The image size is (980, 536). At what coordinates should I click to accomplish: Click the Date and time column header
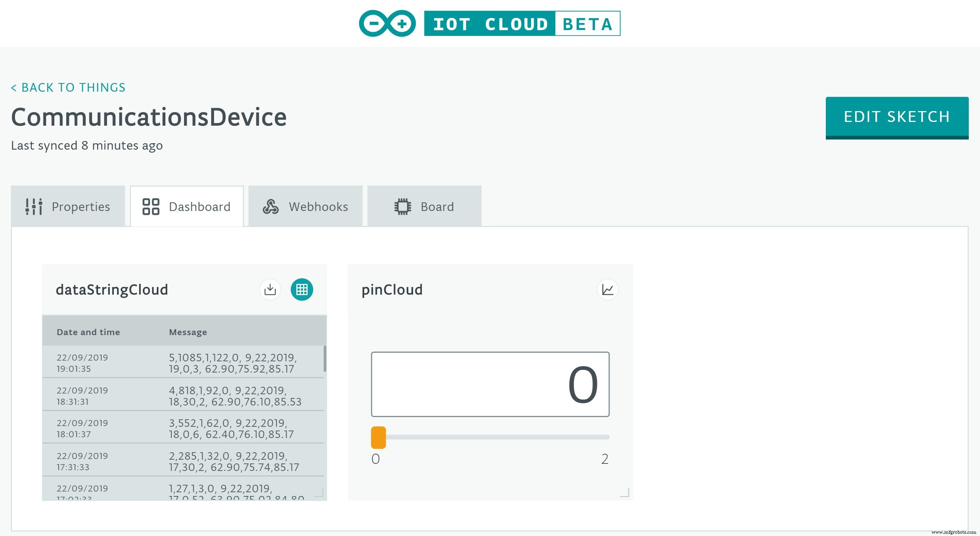click(x=88, y=332)
